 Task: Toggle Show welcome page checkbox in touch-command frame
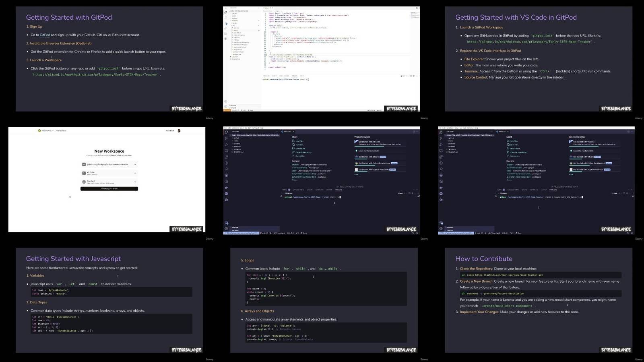(x=552, y=187)
